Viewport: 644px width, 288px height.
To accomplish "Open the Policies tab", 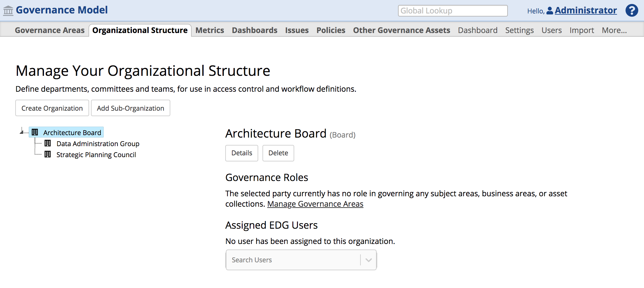I will [331, 30].
